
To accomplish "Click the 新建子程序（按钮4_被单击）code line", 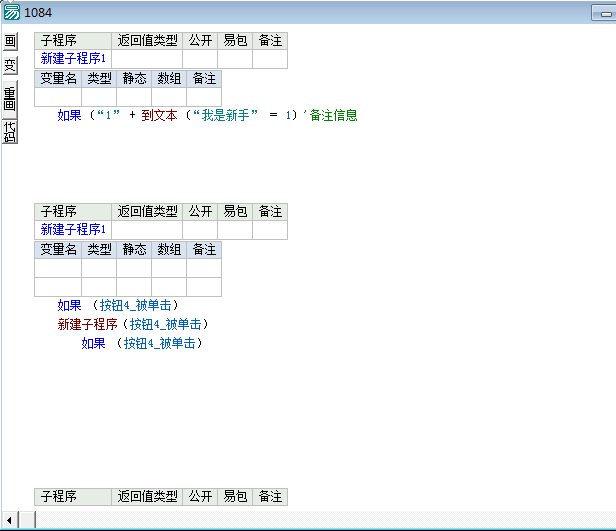I will pos(133,324).
